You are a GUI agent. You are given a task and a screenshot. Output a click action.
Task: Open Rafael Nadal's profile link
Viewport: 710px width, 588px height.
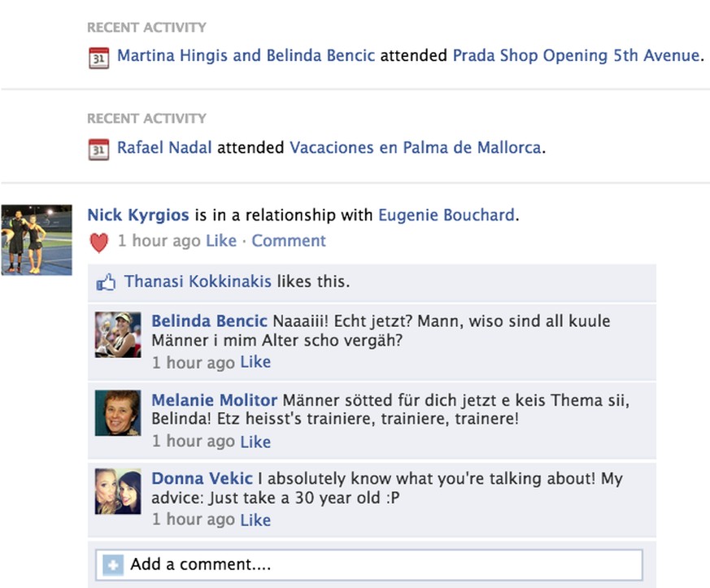pos(164,148)
